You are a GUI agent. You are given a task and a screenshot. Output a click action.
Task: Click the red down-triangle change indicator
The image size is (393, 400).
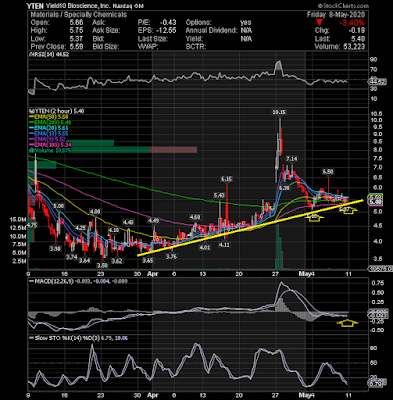click(x=319, y=23)
